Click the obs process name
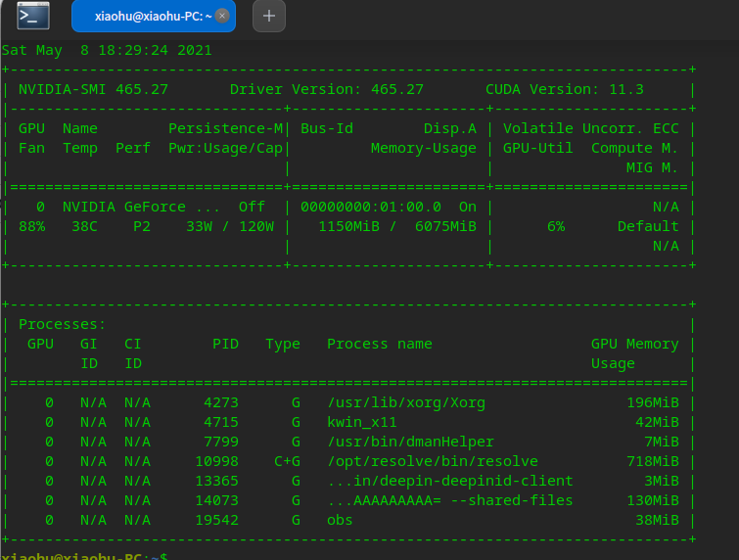This screenshot has height=560, width=739. [x=340, y=520]
